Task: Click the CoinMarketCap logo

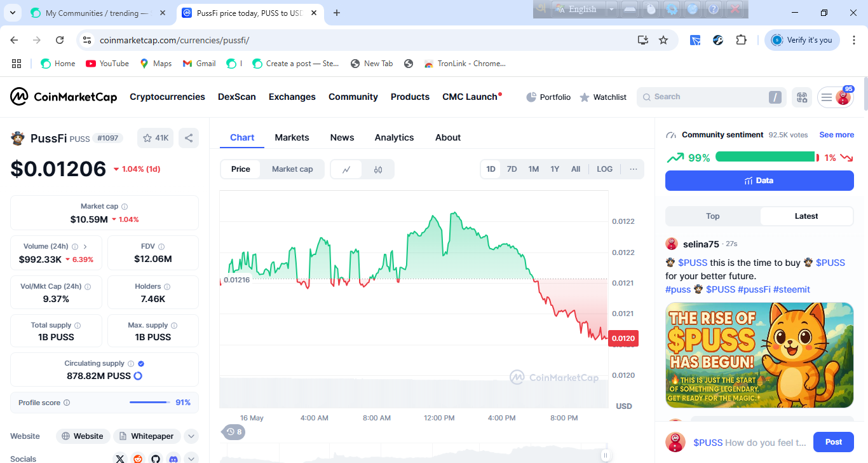Action: [x=64, y=97]
